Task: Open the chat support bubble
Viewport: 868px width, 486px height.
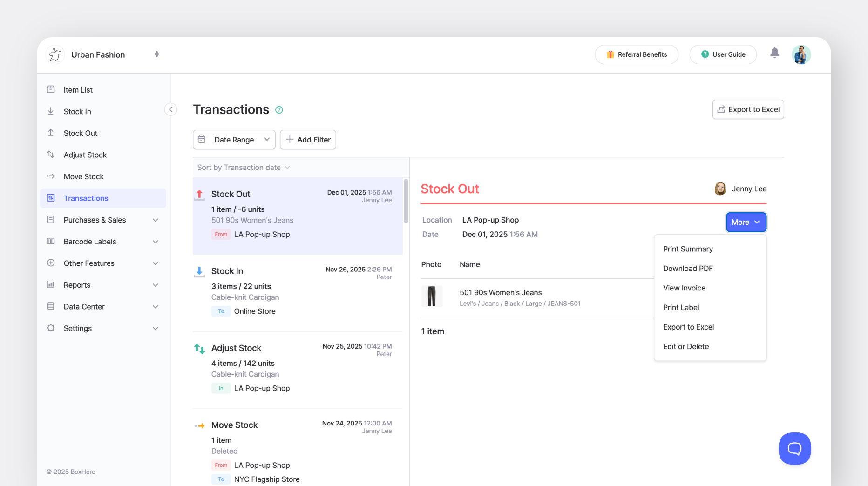Action: [794, 448]
